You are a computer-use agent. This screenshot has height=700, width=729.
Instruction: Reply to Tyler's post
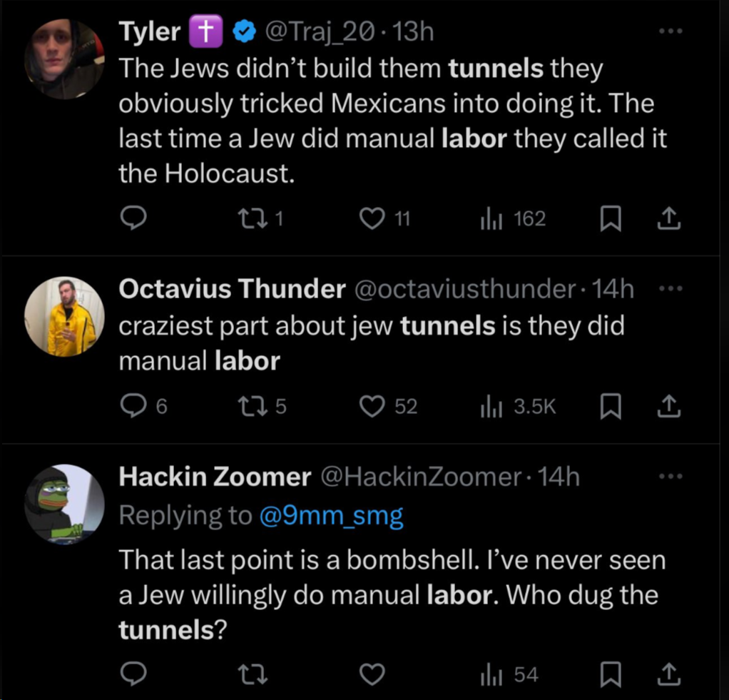(x=133, y=219)
